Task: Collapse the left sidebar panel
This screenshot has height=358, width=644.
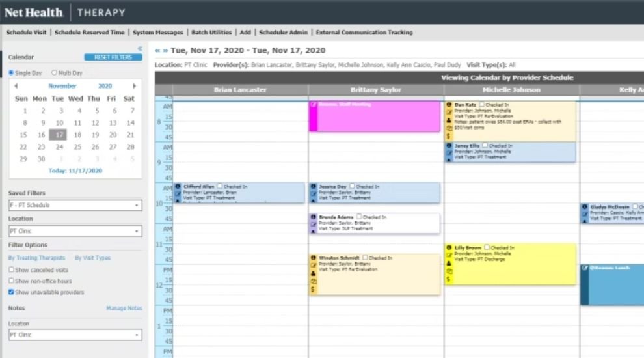Action: point(140,49)
